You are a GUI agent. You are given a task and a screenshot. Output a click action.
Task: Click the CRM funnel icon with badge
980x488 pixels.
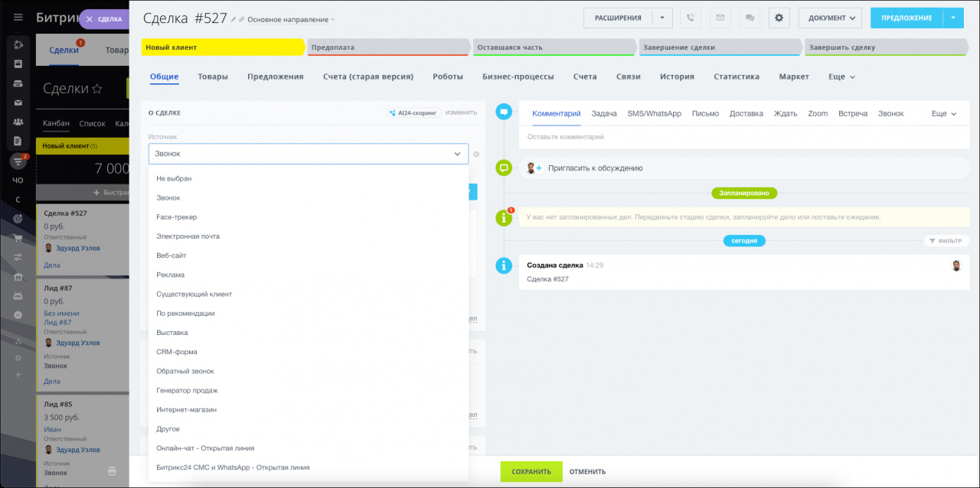(x=18, y=161)
